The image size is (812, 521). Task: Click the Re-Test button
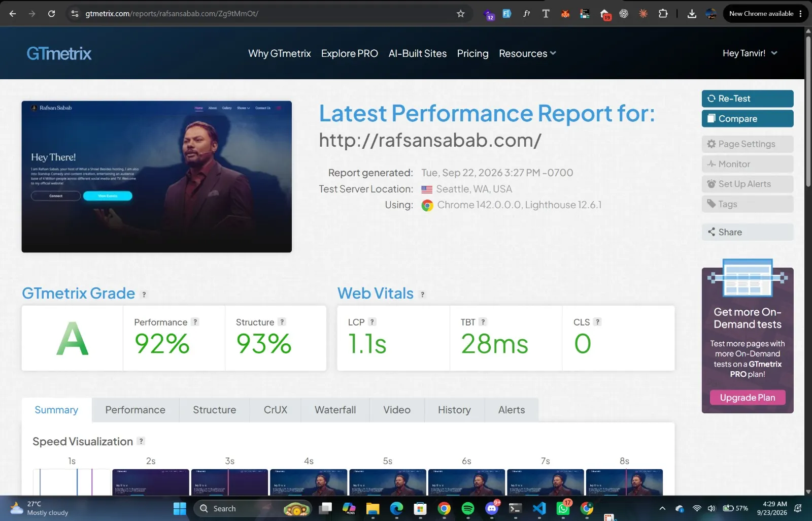click(748, 99)
